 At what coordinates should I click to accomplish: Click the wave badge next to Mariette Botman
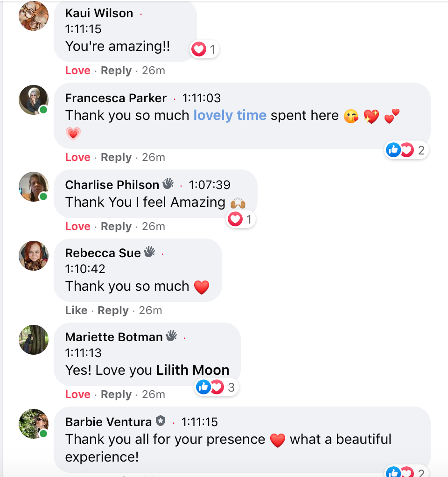coord(171,336)
